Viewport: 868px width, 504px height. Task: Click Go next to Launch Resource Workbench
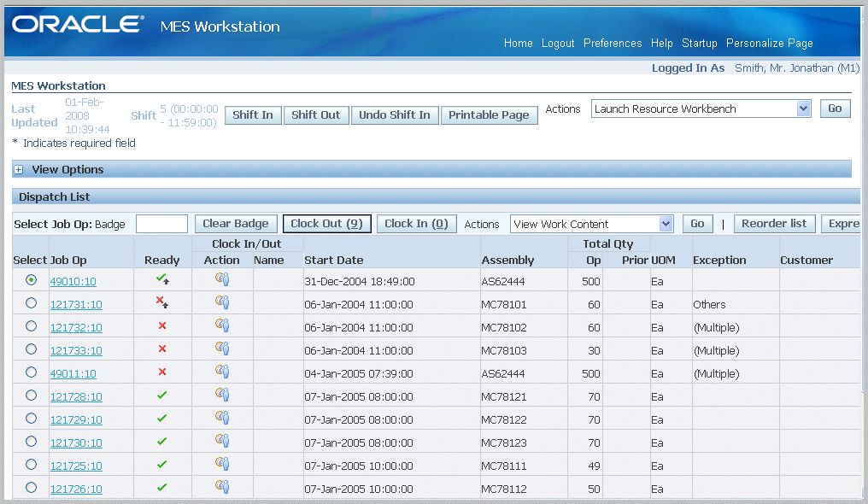[x=835, y=108]
